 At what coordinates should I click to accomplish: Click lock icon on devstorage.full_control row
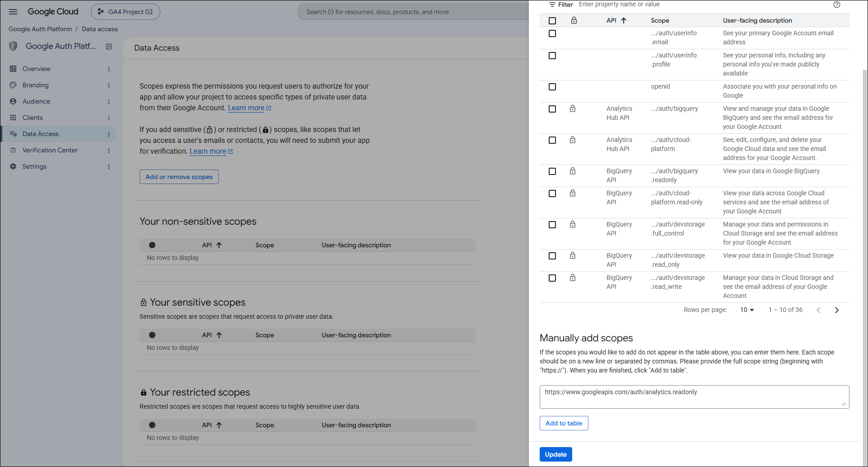click(x=573, y=224)
